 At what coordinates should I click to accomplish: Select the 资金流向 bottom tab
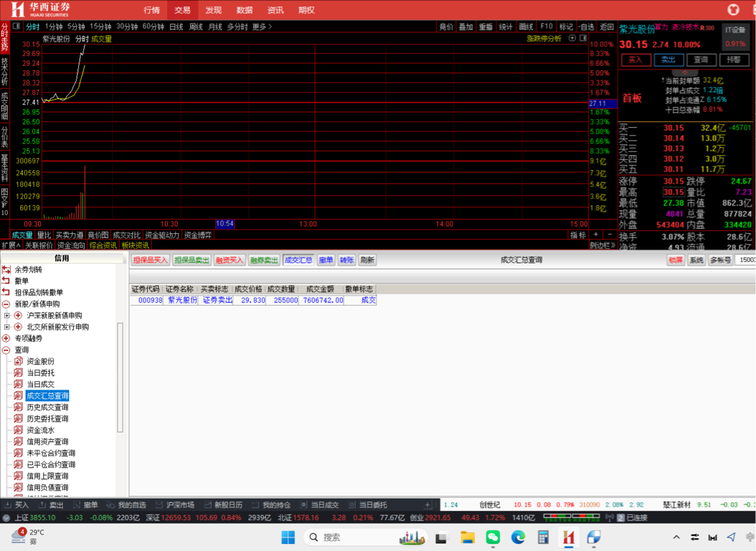click(x=71, y=245)
